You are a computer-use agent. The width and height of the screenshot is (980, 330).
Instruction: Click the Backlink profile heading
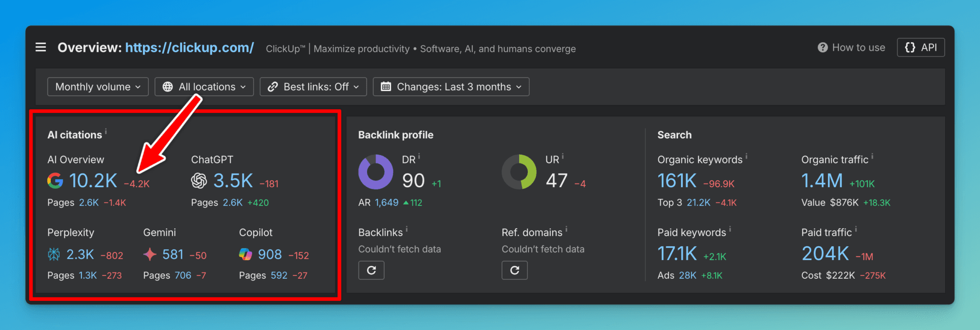(396, 135)
